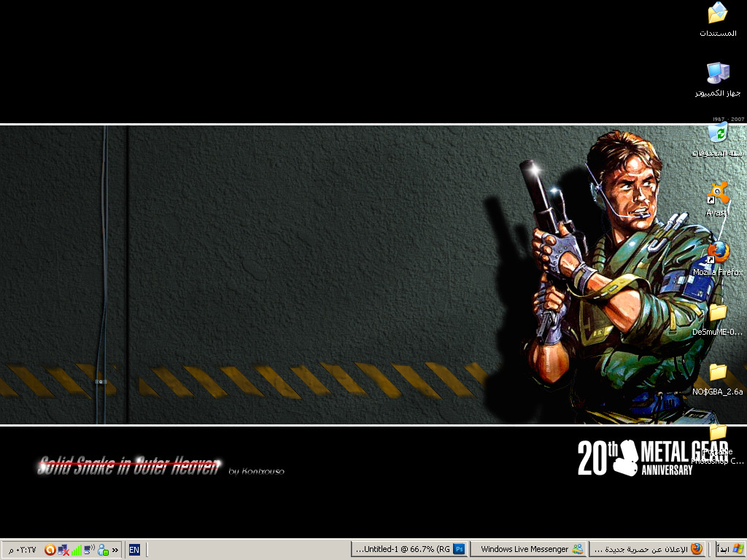Click the wireless network connection tray icon
The height and width of the screenshot is (560, 747).
pos(90,550)
